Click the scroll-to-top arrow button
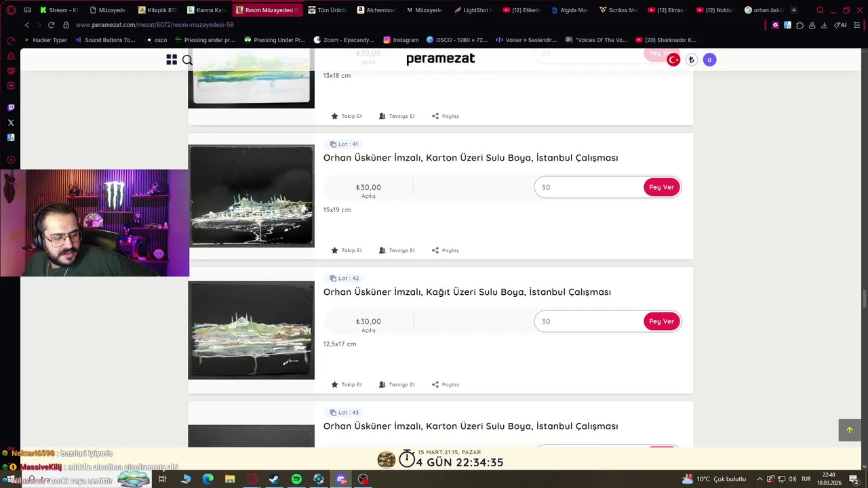This screenshot has width=868, height=488. (850, 430)
